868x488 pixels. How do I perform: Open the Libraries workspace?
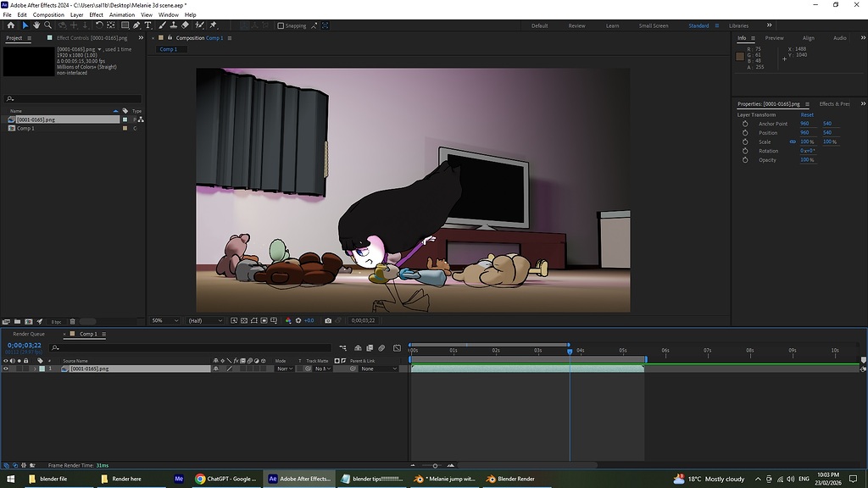click(x=738, y=25)
